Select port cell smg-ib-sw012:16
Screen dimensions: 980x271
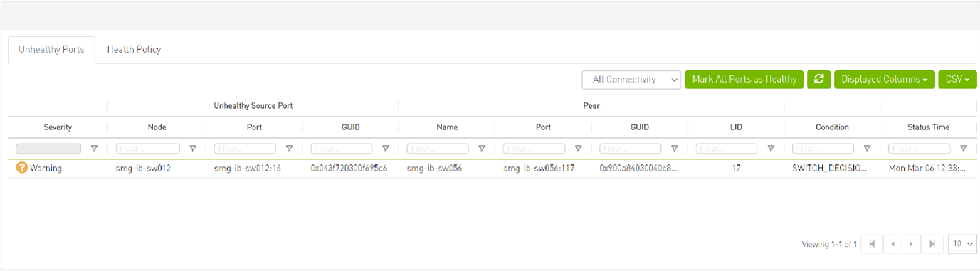point(247,169)
